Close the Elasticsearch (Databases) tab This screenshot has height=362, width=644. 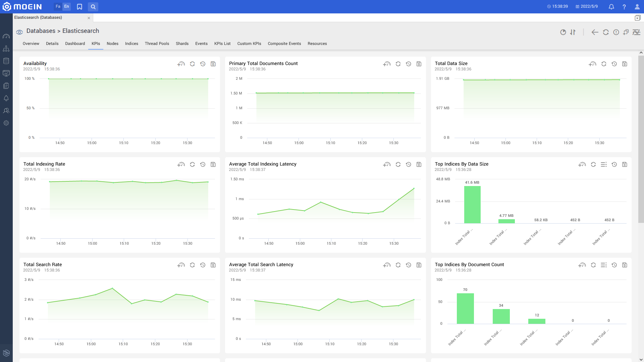click(x=89, y=18)
